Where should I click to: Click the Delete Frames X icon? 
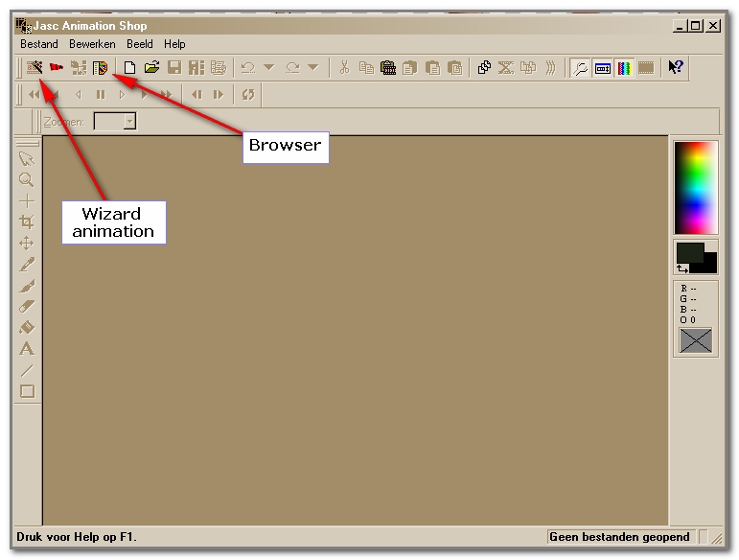506,68
